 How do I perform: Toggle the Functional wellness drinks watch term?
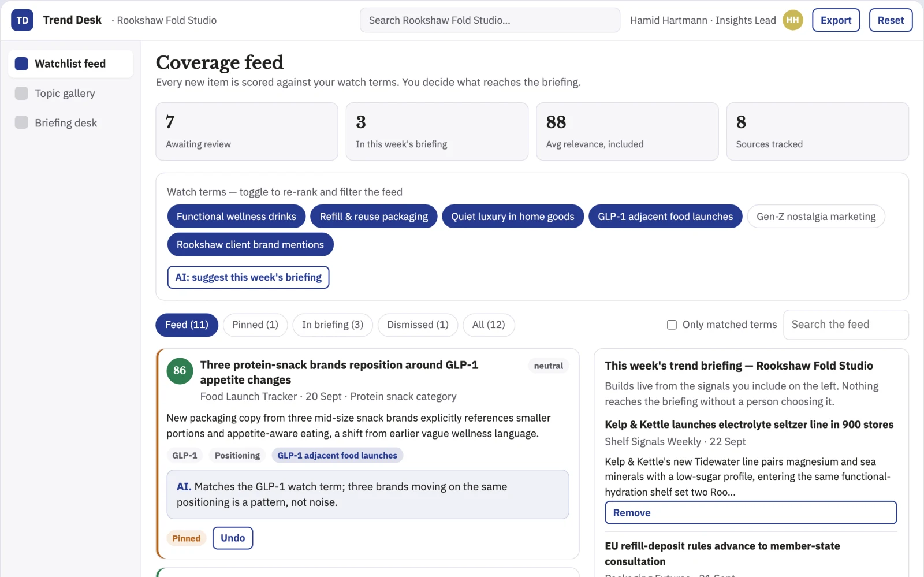(x=236, y=217)
